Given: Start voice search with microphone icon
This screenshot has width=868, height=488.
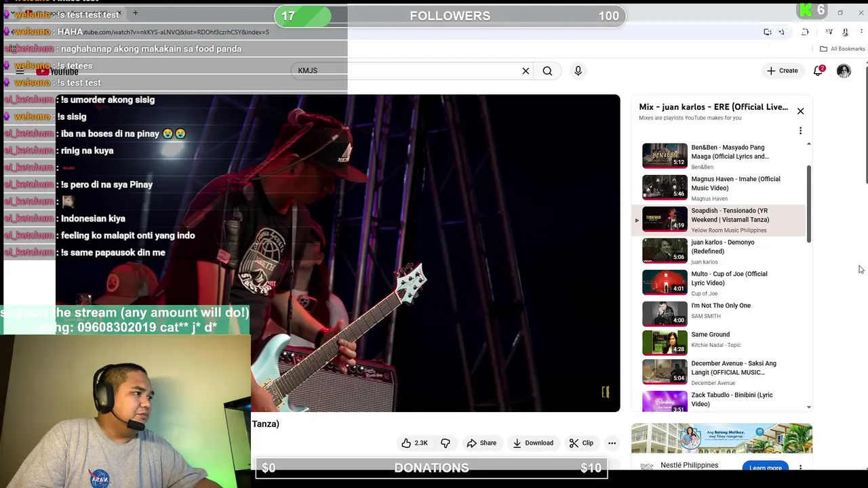Looking at the screenshot, I should coord(578,70).
